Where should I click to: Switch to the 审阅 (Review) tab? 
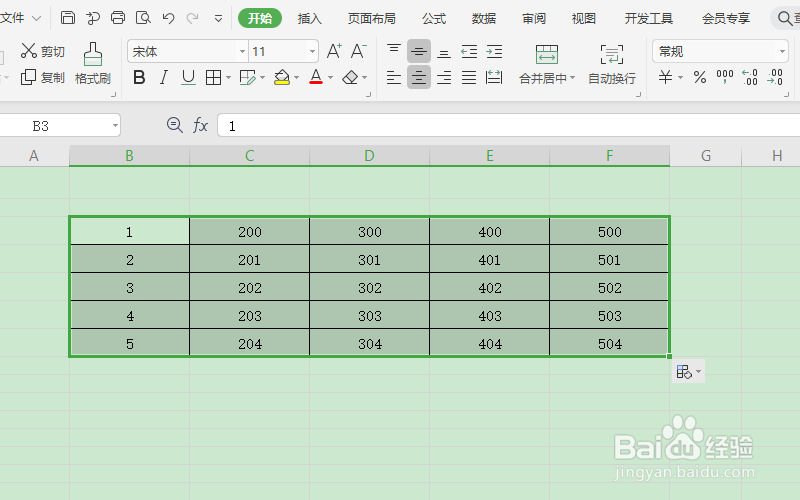point(534,19)
